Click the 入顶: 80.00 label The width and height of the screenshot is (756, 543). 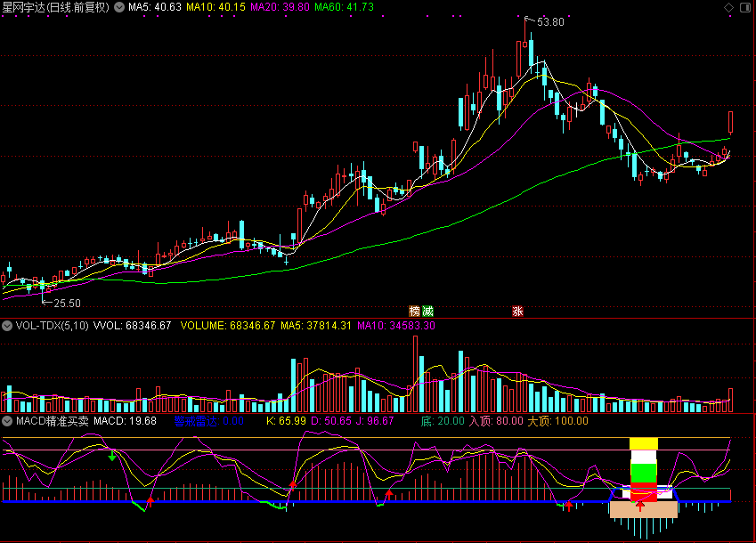pos(496,421)
